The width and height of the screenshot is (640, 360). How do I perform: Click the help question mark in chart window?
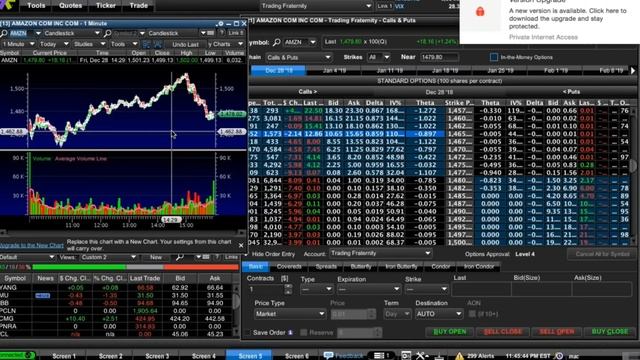(222, 33)
